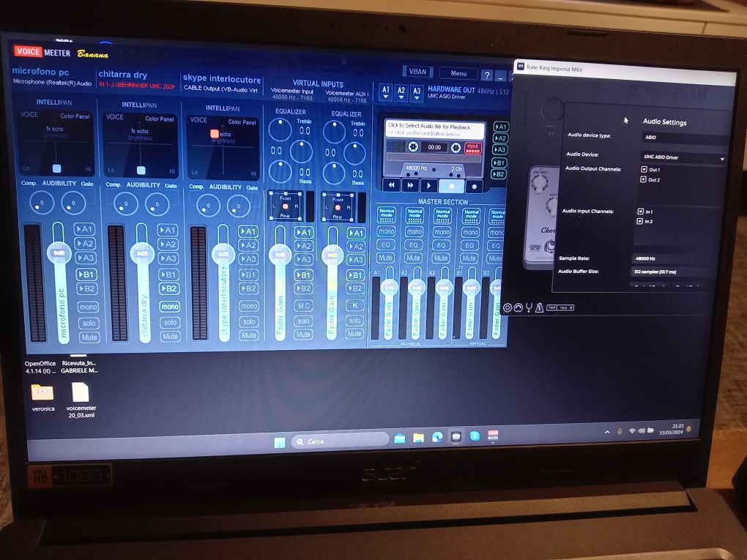The height and width of the screenshot is (560, 747).
Task: Click the K button on Voicemeeter AUX strip
Action: click(355, 306)
